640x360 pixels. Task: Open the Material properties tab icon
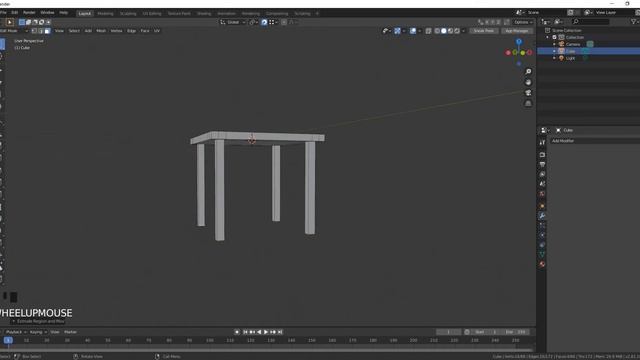click(542, 264)
